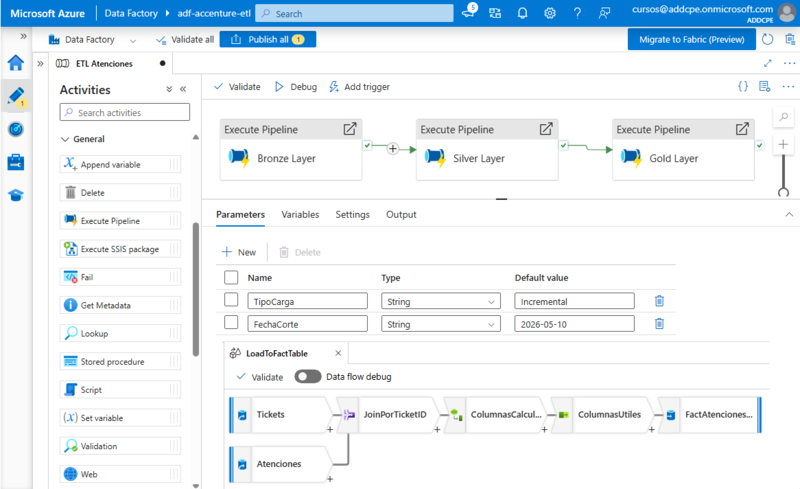Image resolution: width=800 pixels, height=489 pixels.
Task: Check the TipoCarga parameter checkbox
Action: [x=231, y=300]
